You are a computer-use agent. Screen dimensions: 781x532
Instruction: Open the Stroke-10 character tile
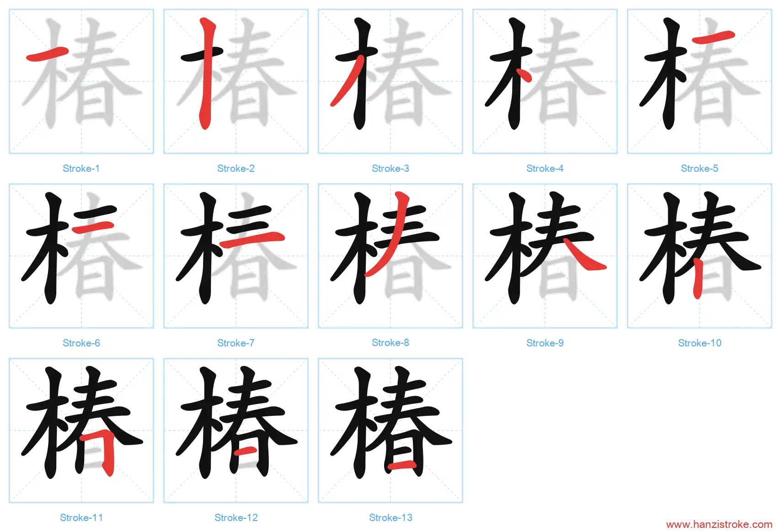click(x=700, y=256)
